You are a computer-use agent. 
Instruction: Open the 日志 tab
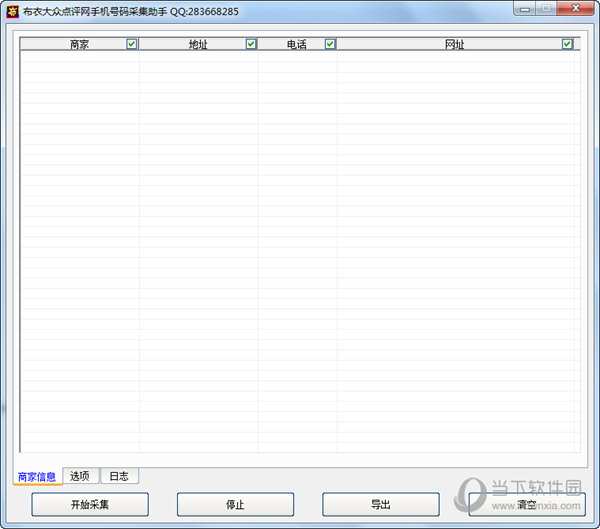pos(119,476)
